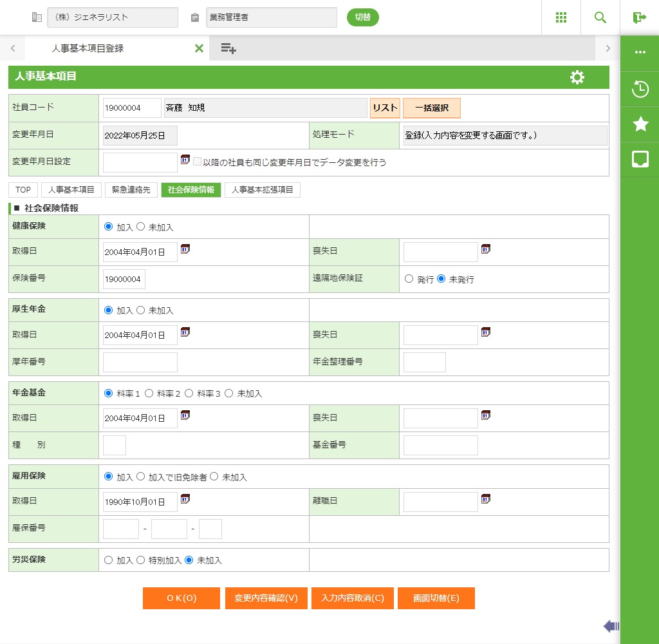The image size is (659, 644).
Task: Click the favorites star icon in sidebar
Action: click(x=640, y=124)
